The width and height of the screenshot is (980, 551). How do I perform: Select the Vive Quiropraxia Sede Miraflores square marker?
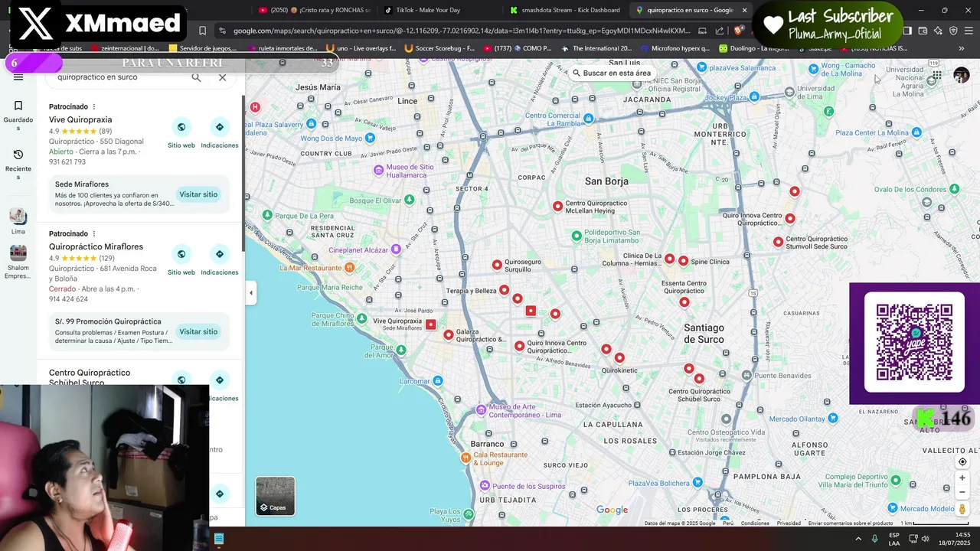pos(431,324)
